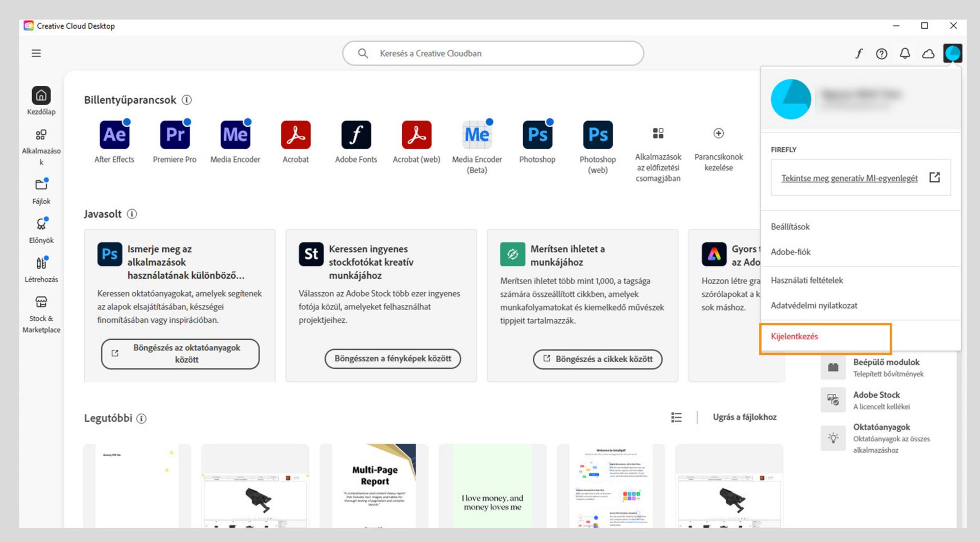
Task: Open Acrobat (web) shortcut
Action: [416, 135]
